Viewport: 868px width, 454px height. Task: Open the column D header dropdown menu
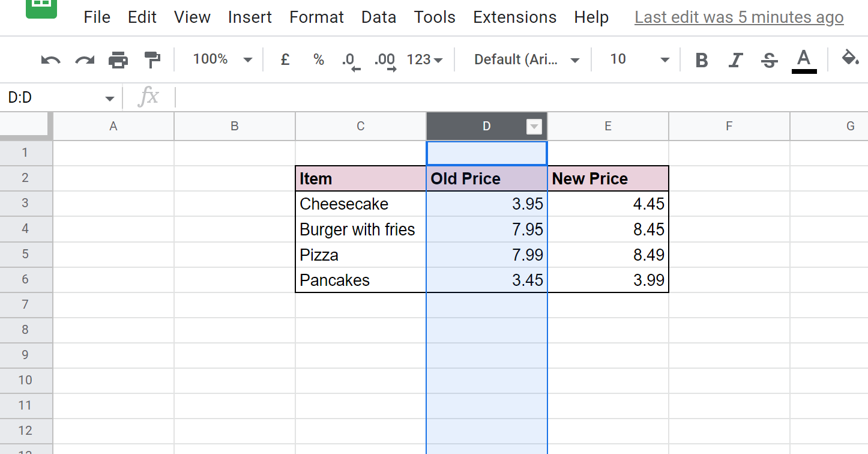pos(533,126)
